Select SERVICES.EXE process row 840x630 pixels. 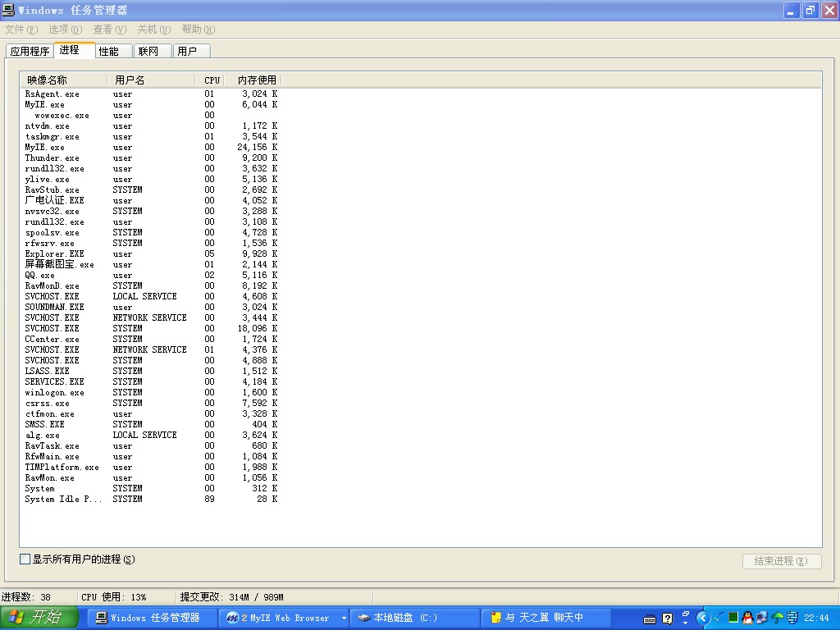coord(151,381)
